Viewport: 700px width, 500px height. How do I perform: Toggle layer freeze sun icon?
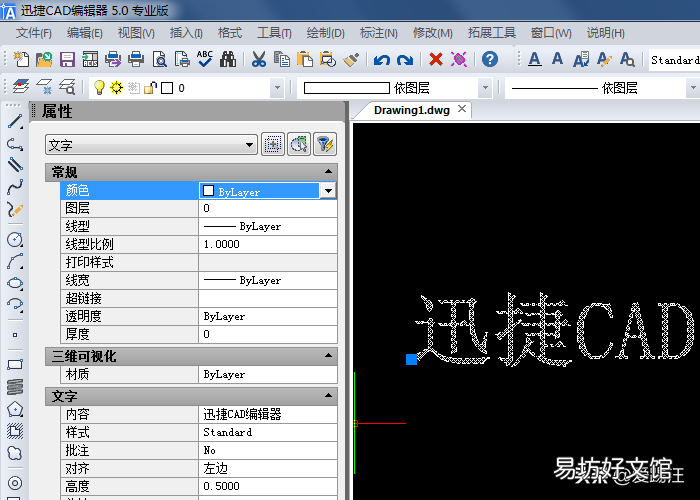(117, 88)
